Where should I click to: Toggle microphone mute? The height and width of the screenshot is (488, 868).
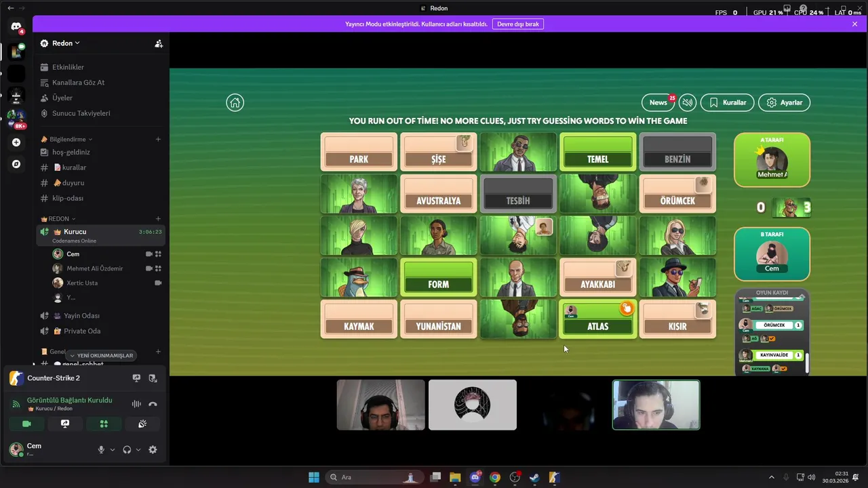(102, 449)
